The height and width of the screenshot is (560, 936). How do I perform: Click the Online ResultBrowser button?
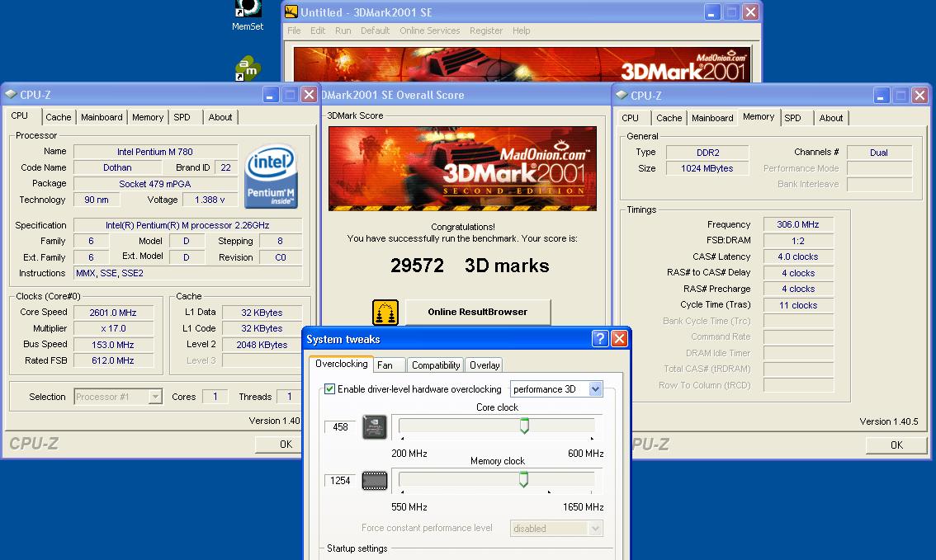point(478,312)
